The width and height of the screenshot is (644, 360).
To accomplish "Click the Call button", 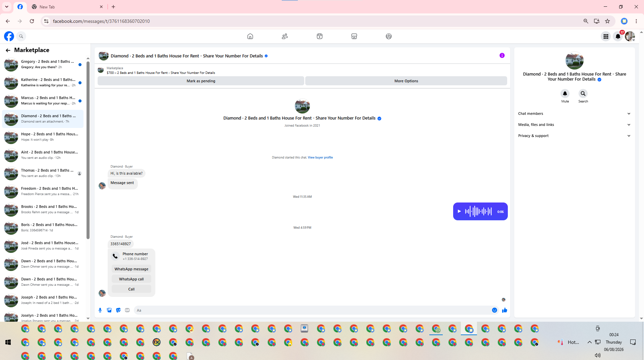I will tap(131, 289).
